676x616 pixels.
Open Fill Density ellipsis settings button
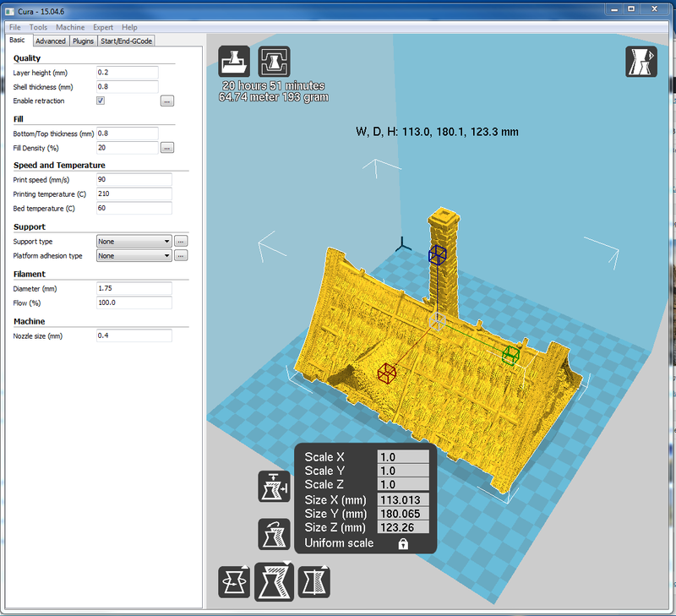point(167,148)
